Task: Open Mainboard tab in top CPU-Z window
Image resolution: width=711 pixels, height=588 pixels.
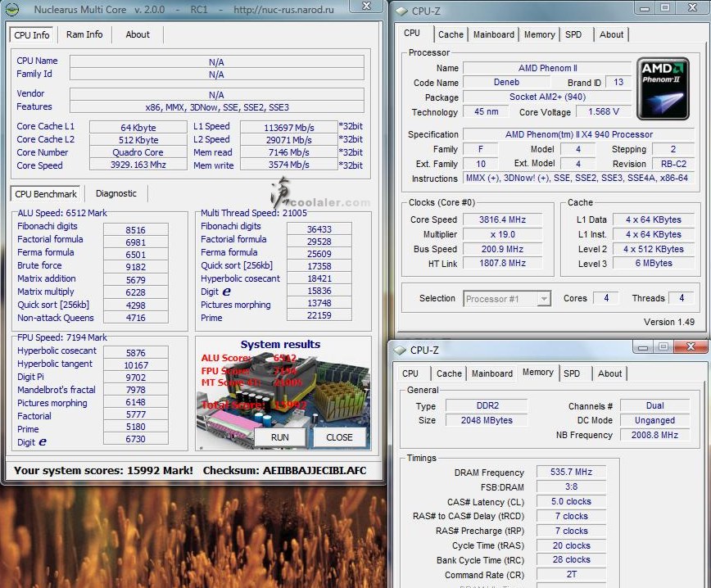Action: (x=494, y=34)
